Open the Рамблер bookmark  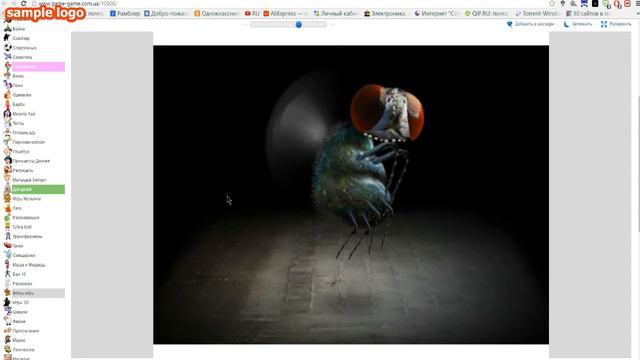click(x=125, y=13)
